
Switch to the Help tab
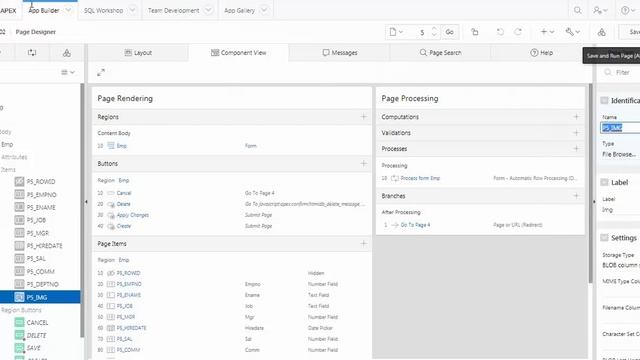pos(541,53)
